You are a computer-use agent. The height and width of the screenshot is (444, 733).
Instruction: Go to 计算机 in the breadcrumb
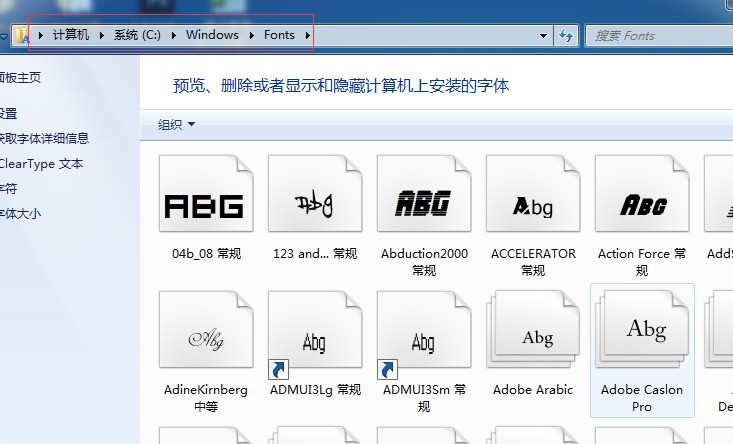71,35
